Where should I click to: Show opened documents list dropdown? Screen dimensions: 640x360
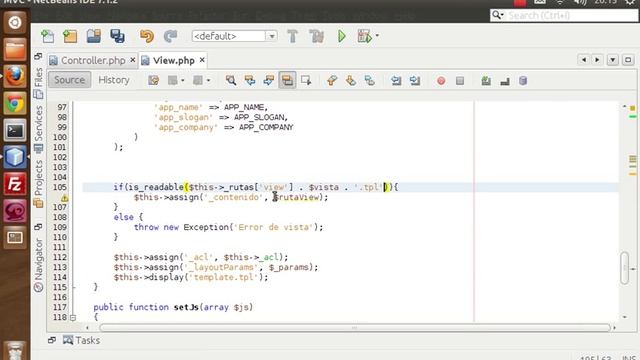pyautogui.click(x=613, y=60)
